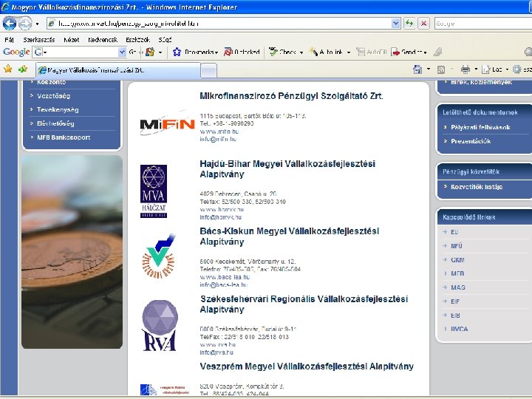Open the Home button dropdown arrow
Screen dimensions: 532x399
pyautogui.click(x=428, y=69)
